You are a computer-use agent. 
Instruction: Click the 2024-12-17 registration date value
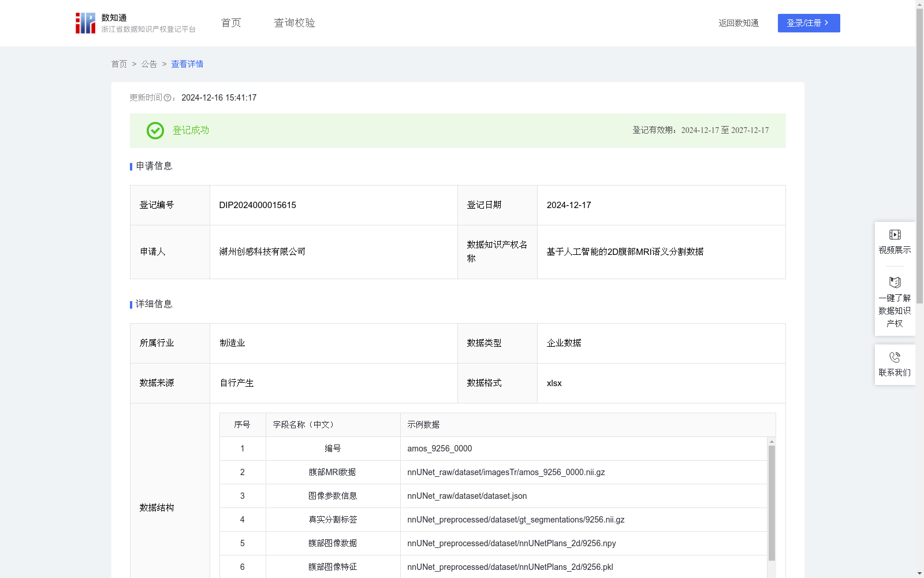coord(569,205)
